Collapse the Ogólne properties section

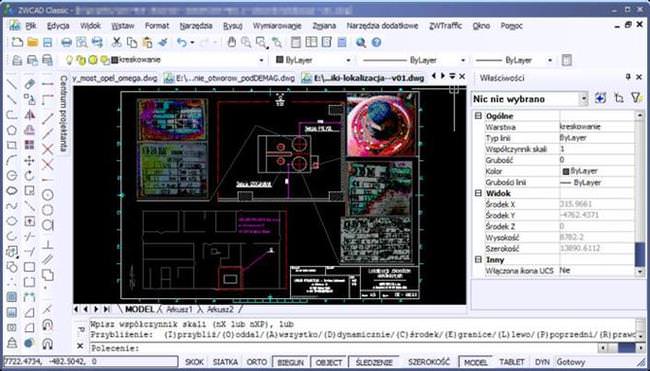coord(479,116)
